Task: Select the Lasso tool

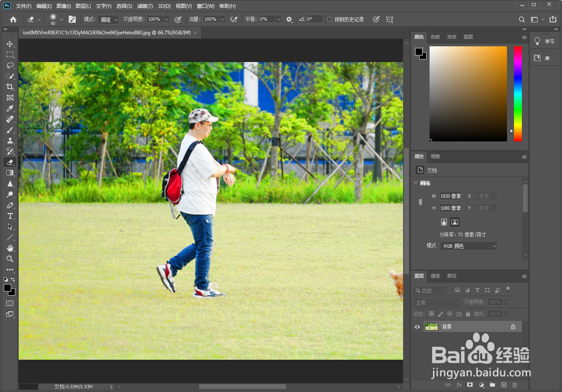Action: click(x=10, y=65)
